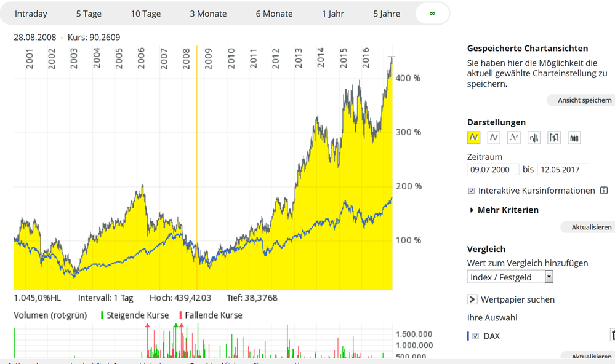Open the 5 Jahre time range tab
Viewport: 615px width, 364px height.
[387, 14]
